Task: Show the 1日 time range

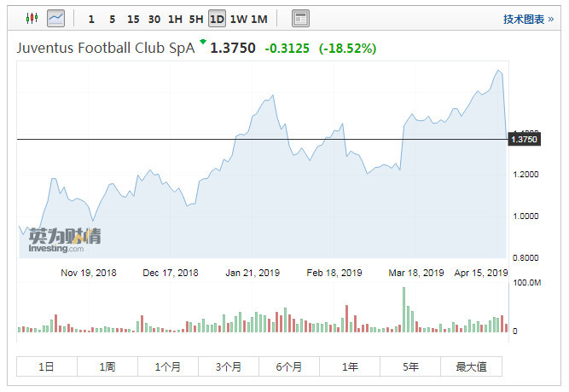Action: click(x=47, y=366)
